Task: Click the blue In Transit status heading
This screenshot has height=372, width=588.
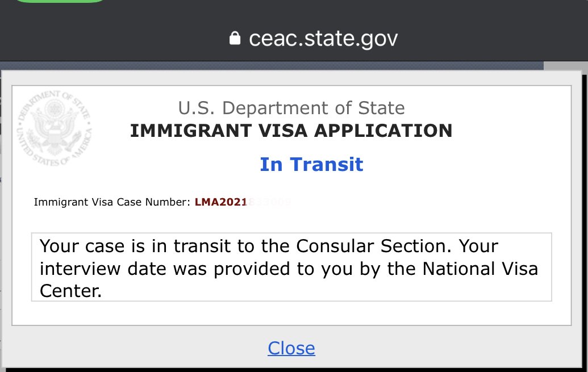Action: click(312, 164)
